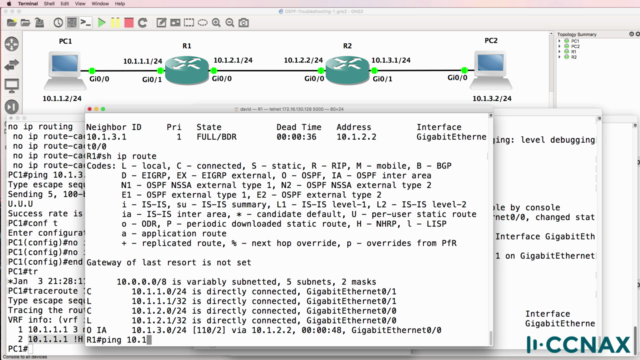Click the 10.1.2.1/24 interface label
Viewport: 640px width, 360px height.
(x=233, y=60)
